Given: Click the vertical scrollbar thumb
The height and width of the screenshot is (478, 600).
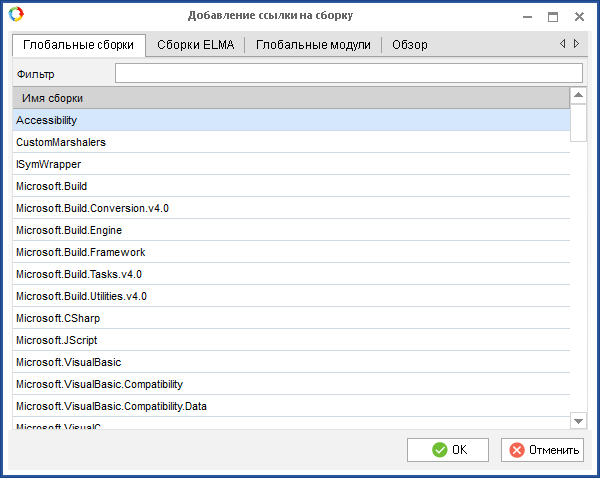Looking at the screenshot, I should [x=578, y=123].
